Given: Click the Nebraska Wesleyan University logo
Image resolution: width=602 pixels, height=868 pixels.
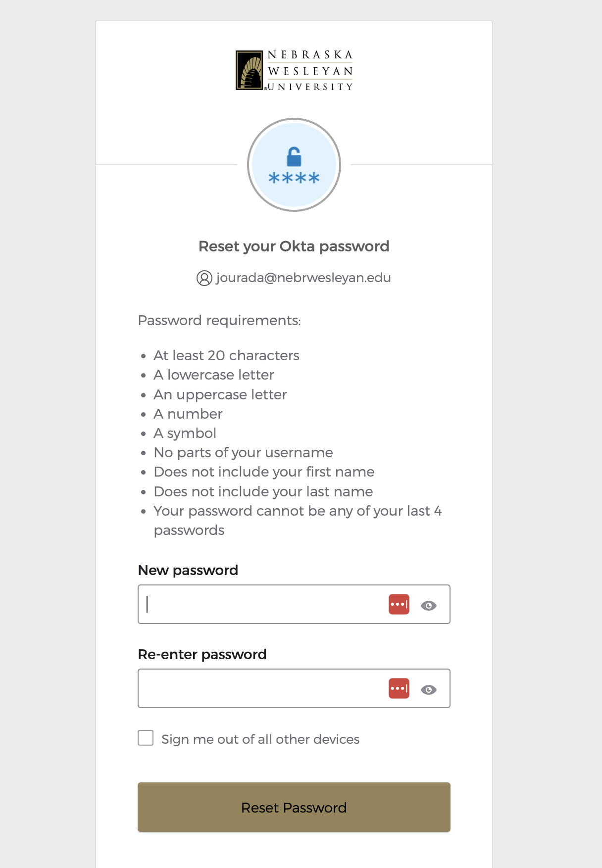Looking at the screenshot, I should [294, 70].
